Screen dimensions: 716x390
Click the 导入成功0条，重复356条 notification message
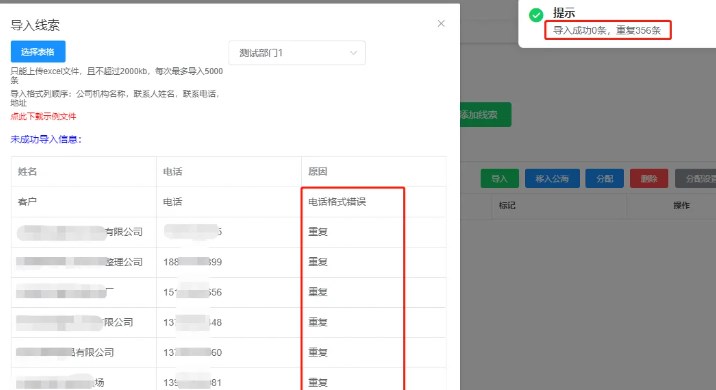[x=607, y=31]
